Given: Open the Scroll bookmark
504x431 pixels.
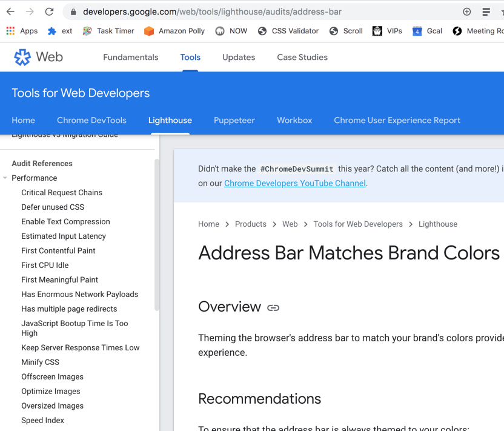Looking at the screenshot, I should pos(346,31).
